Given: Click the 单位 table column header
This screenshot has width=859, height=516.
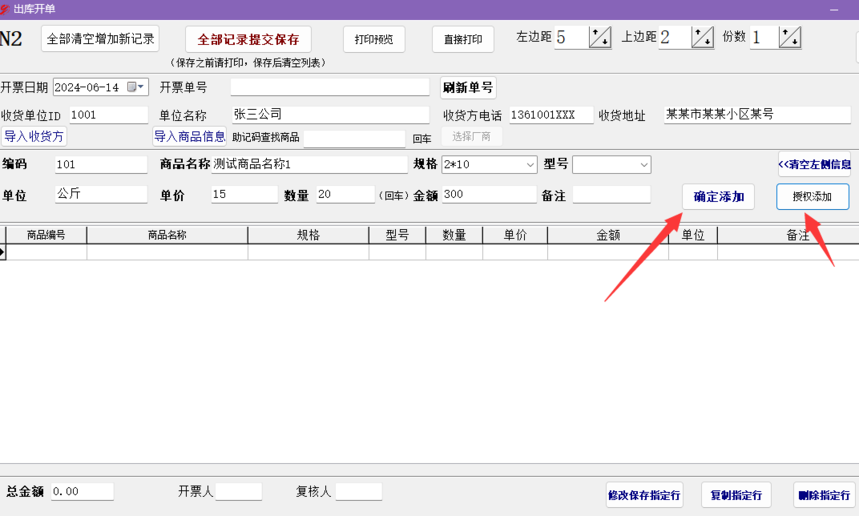Looking at the screenshot, I should (693, 235).
